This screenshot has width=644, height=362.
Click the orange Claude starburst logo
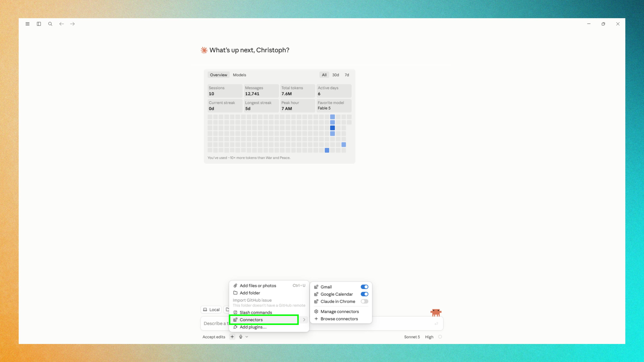[204, 50]
